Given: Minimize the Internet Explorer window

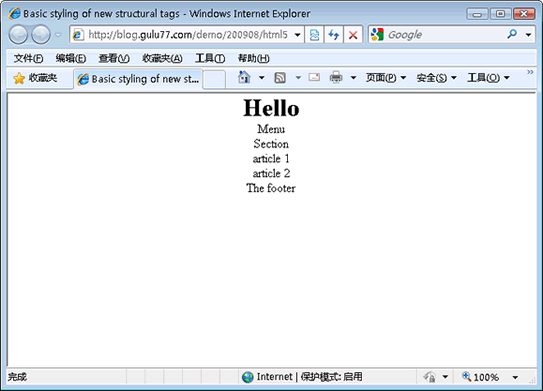Looking at the screenshot, I should pyautogui.click(x=477, y=14).
